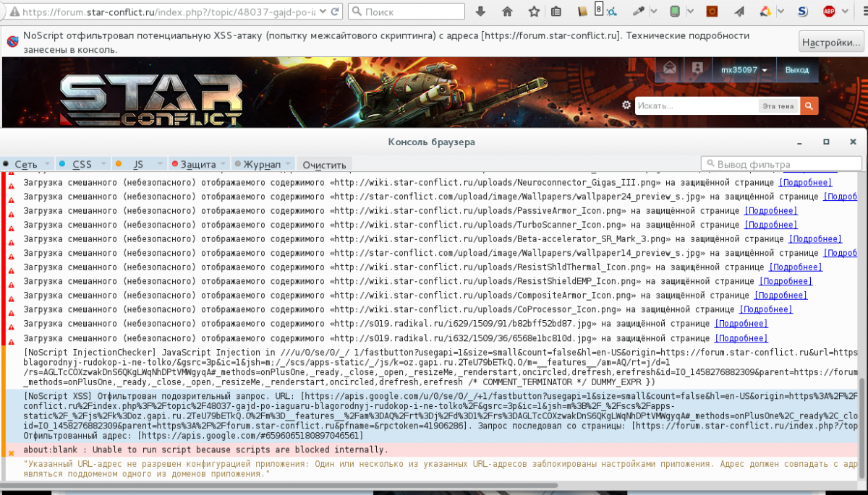Open the Firefox downloads arrow icon
This screenshot has width=868, height=495.
tap(481, 12)
